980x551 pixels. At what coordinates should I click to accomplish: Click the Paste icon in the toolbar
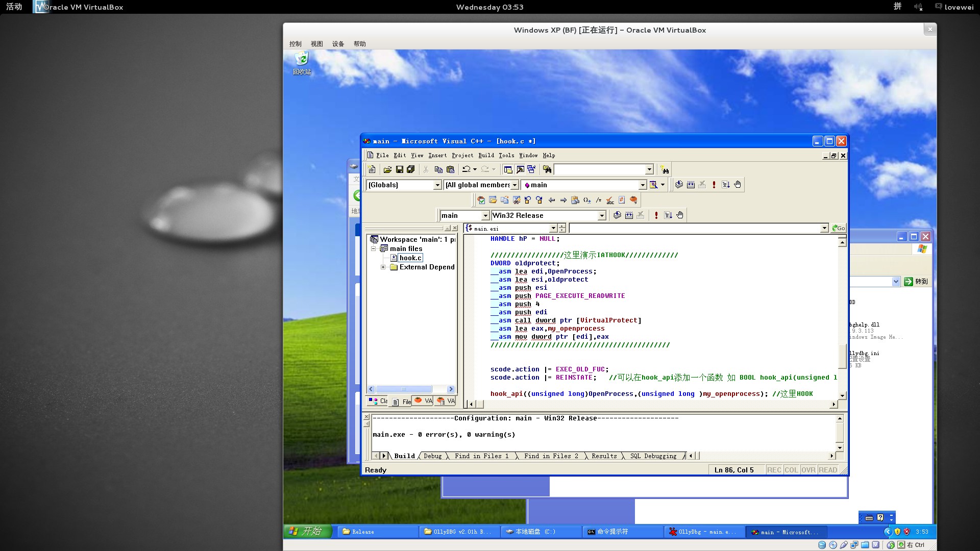pyautogui.click(x=450, y=169)
